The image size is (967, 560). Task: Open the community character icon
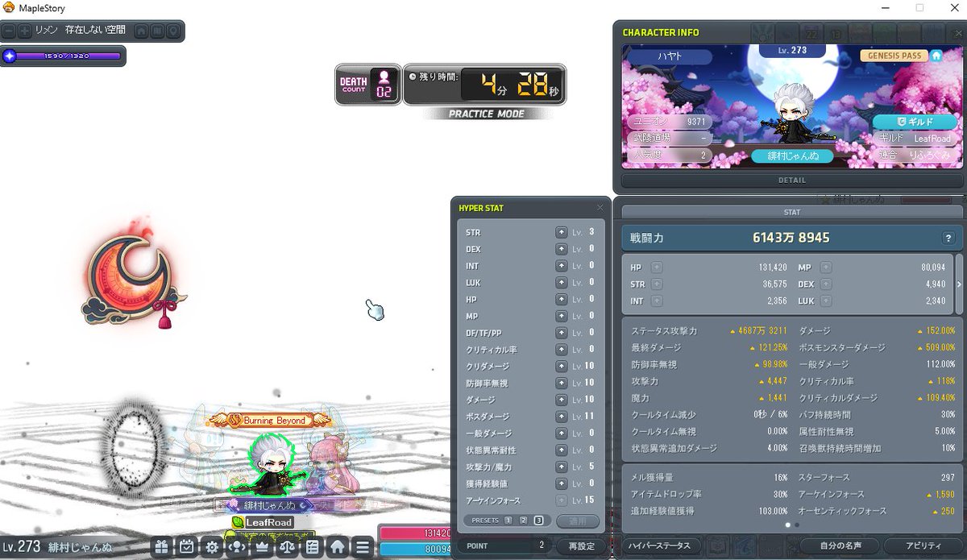pos(237,547)
